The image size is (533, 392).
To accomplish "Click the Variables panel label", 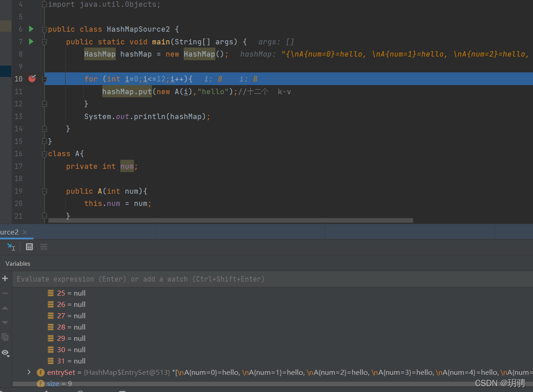I will pyautogui.click(x=18, y=263).
